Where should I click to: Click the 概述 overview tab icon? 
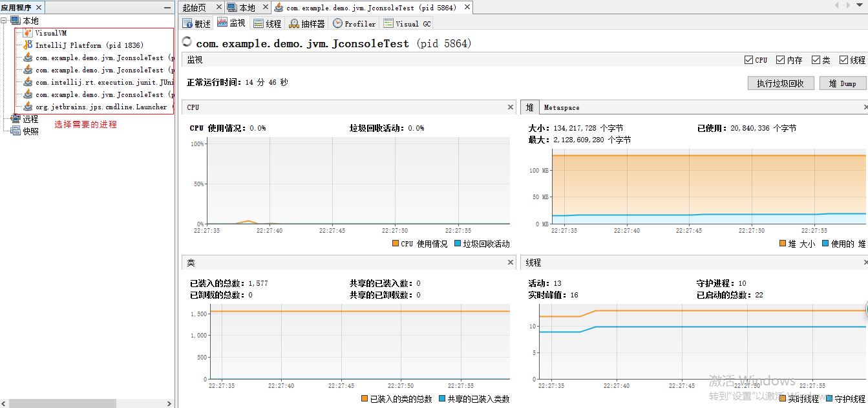[x=188, y=23]
